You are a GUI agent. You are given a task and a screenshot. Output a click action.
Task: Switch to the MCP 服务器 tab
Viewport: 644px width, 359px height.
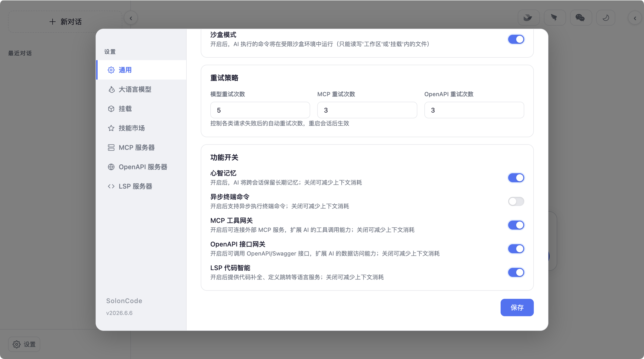point(141,148)
